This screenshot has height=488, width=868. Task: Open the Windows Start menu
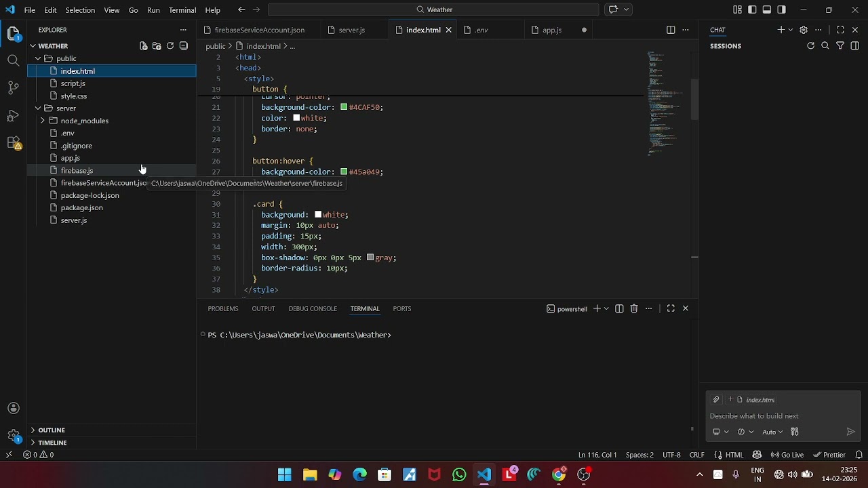284,474
